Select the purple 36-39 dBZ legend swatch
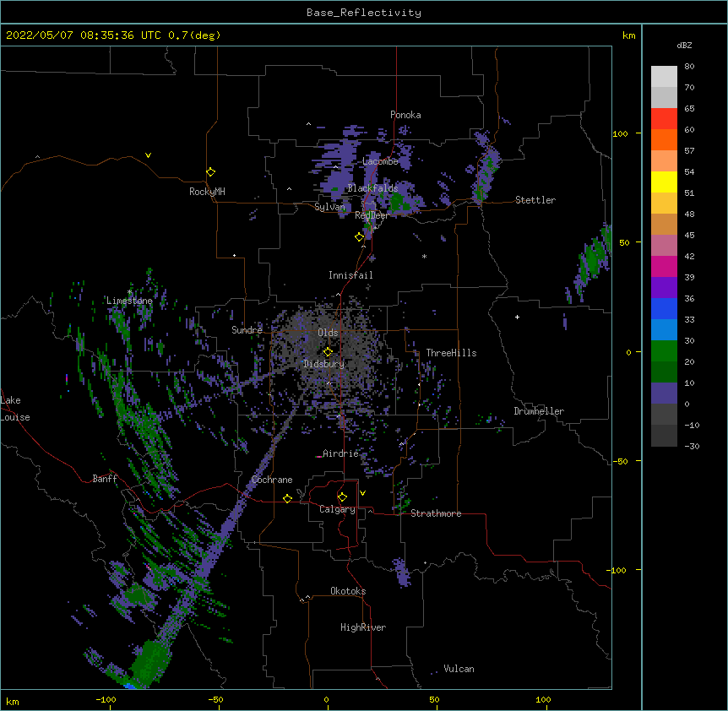The height and width of the screenshot is (711, 728). pyautogui.click(x=664, y=288)
